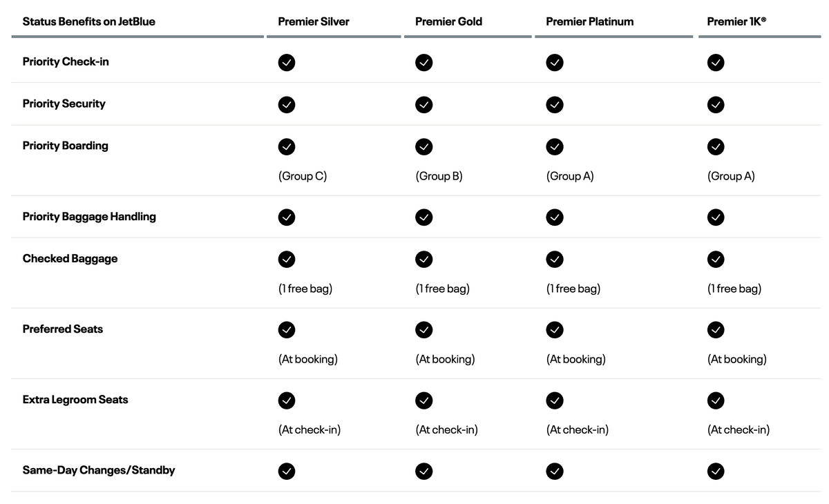Click Premier Gold Priority Baggage Handling checkmark

(x=423, y=217)
